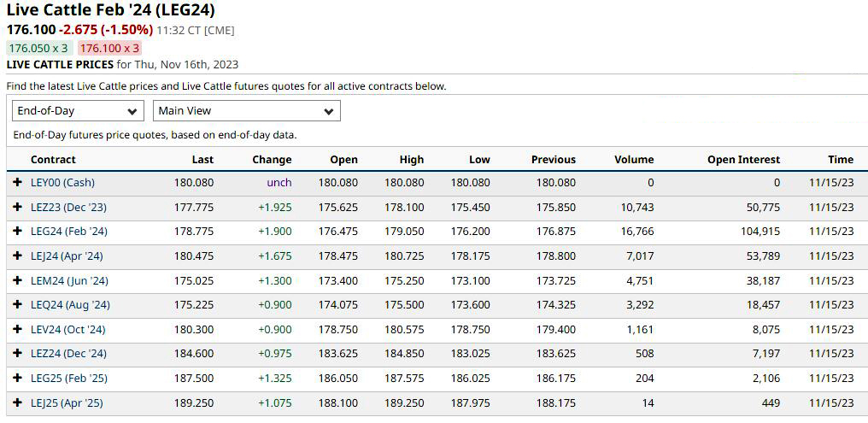This screenshot has height=423, width=868.
Task: Click plus icon beside LEV24 (Oct '24)
Action: pyautogui.click(x=17, y=330)
